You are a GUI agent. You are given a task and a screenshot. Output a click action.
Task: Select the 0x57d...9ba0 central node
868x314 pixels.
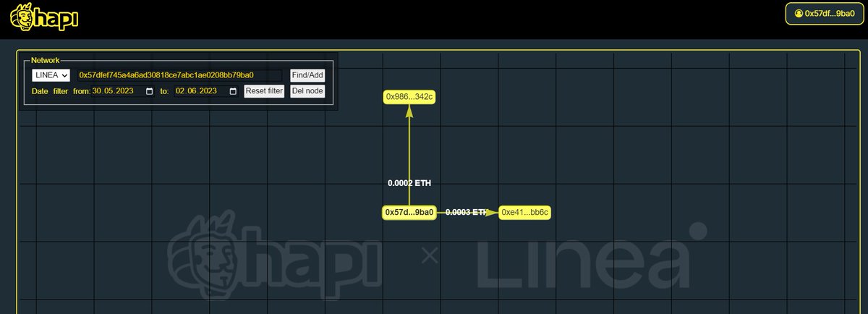click(x=409, y=212)
